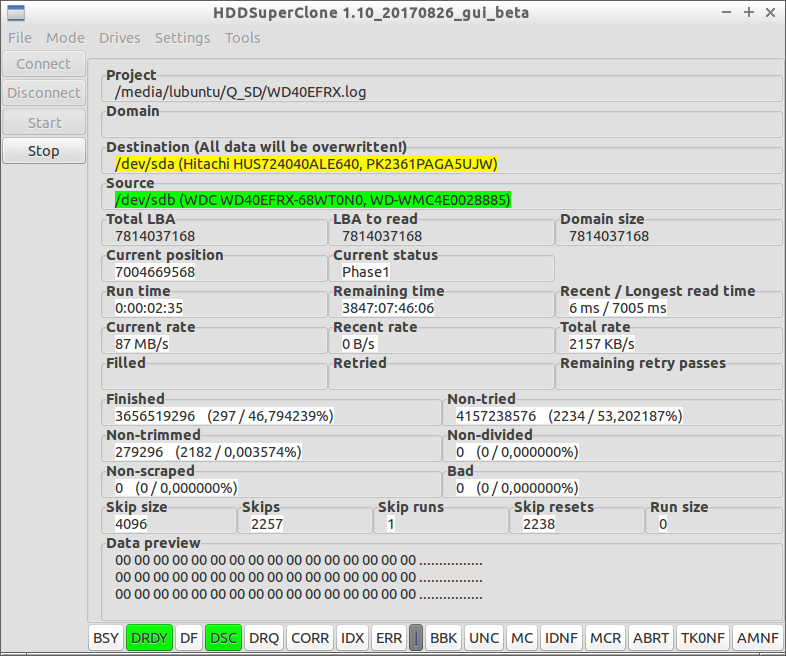Open the File menu
786x656 pixels.
20,38
